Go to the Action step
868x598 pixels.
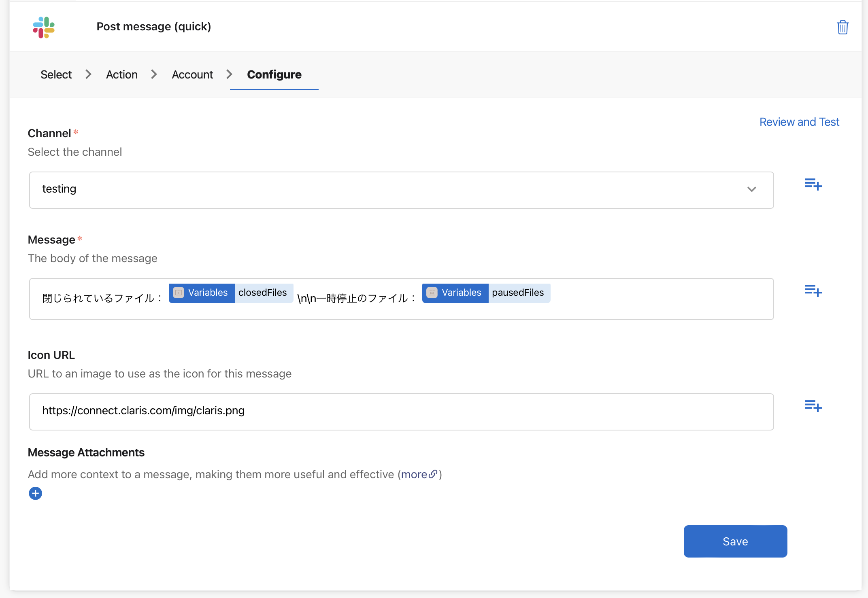122,74
